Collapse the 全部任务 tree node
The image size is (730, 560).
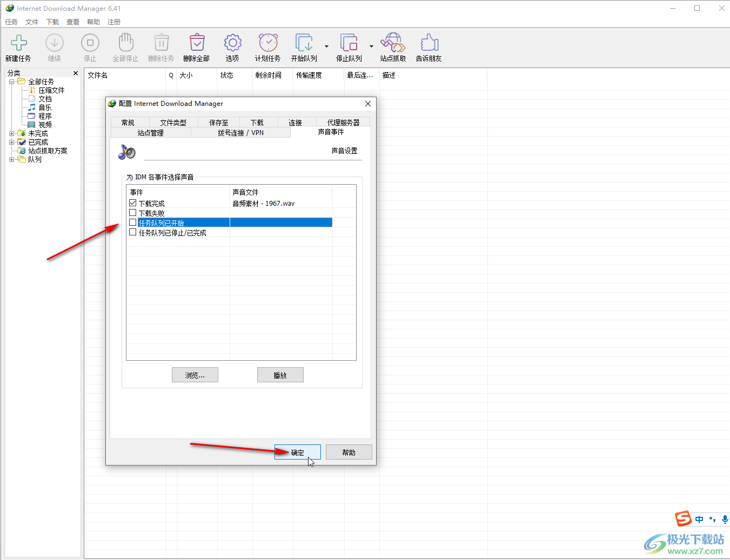coord(12,82)
